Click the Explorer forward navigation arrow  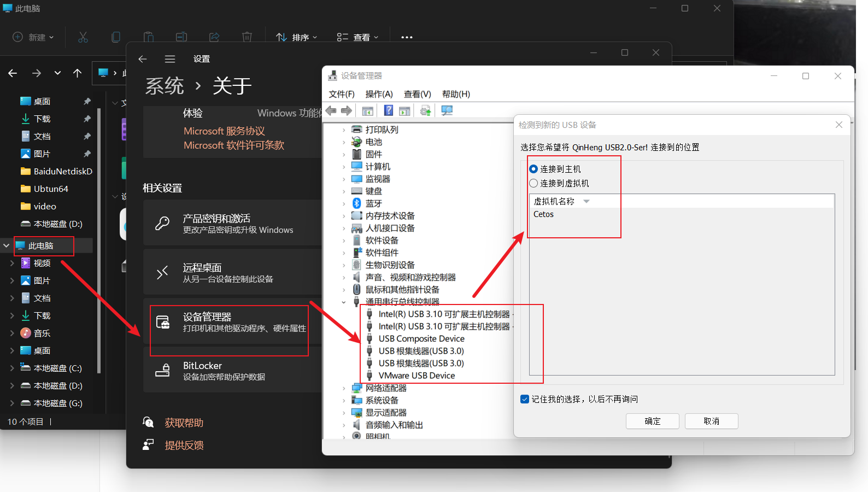click(37, 73)
